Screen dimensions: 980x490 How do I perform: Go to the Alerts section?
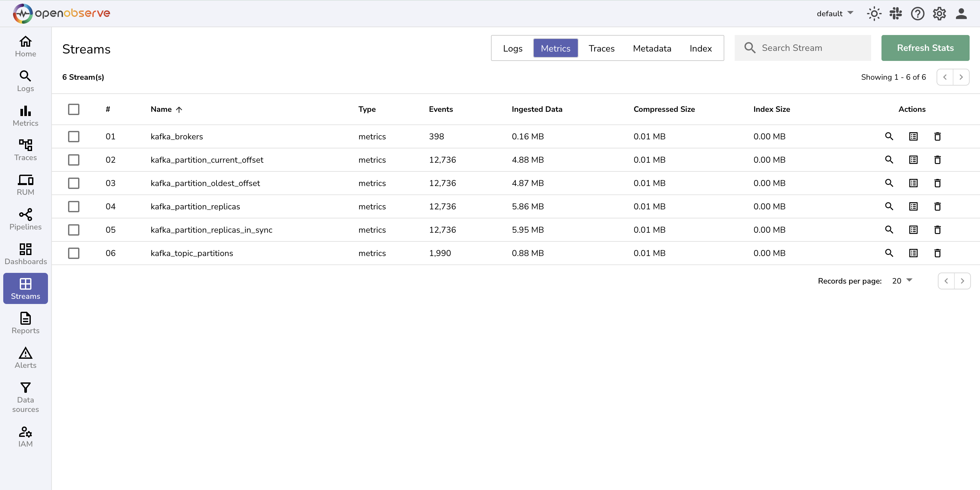[x=25, y=357]
